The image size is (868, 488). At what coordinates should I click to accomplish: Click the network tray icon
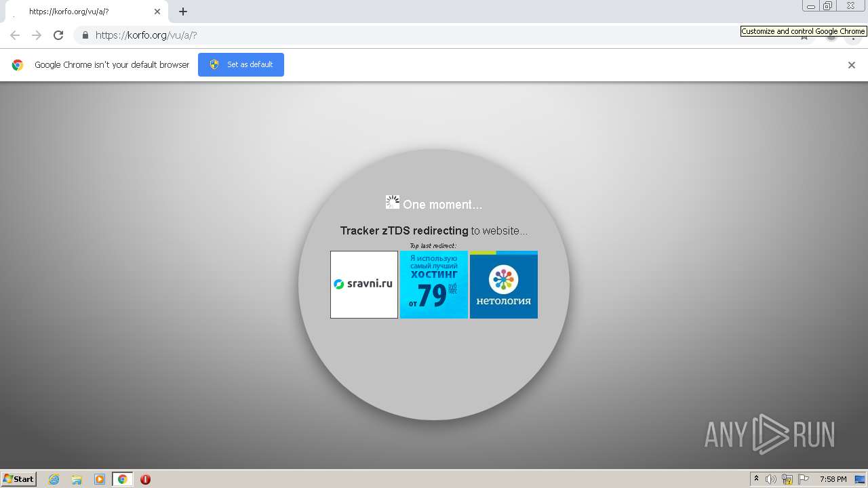787,479
